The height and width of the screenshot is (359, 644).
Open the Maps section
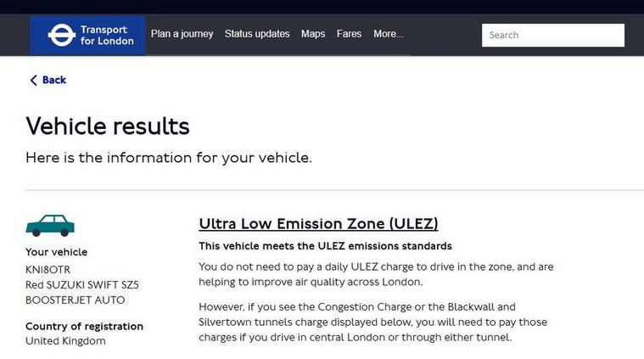tap(313, 35)
